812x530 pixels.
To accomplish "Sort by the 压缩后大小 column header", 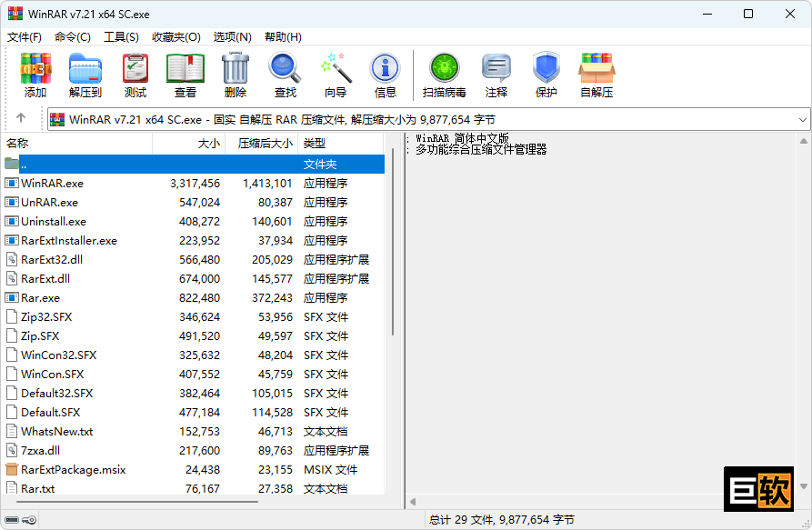I will (262, 144).
